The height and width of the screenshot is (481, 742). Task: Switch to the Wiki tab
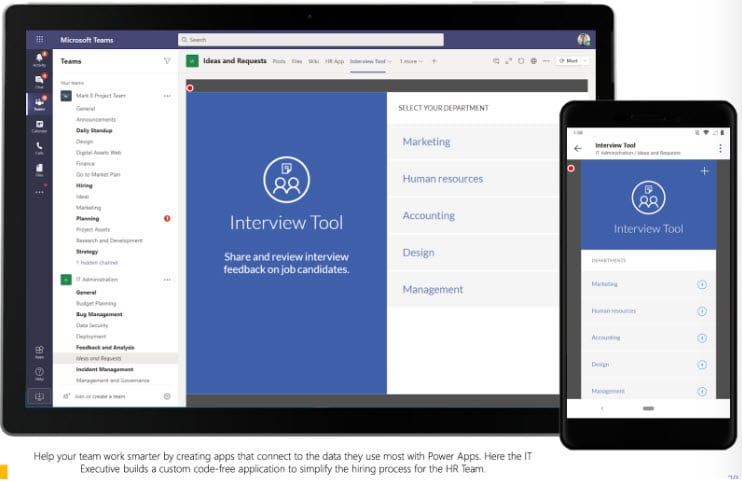point(314,61)
